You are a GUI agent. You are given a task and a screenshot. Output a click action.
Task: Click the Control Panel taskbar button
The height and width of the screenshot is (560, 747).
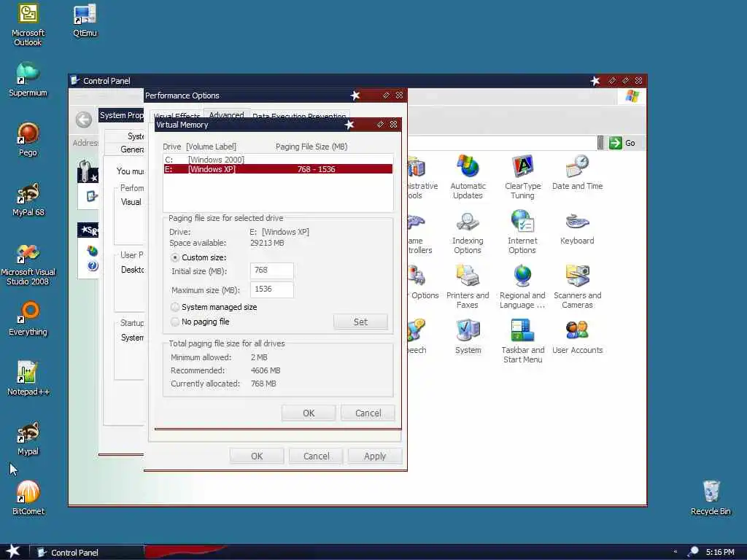tap(87, 553)
